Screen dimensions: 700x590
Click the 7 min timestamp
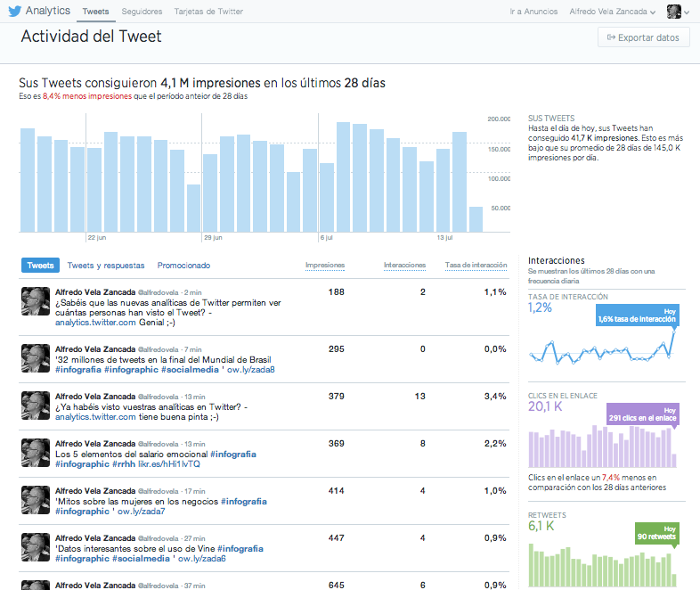click(193, 349)
